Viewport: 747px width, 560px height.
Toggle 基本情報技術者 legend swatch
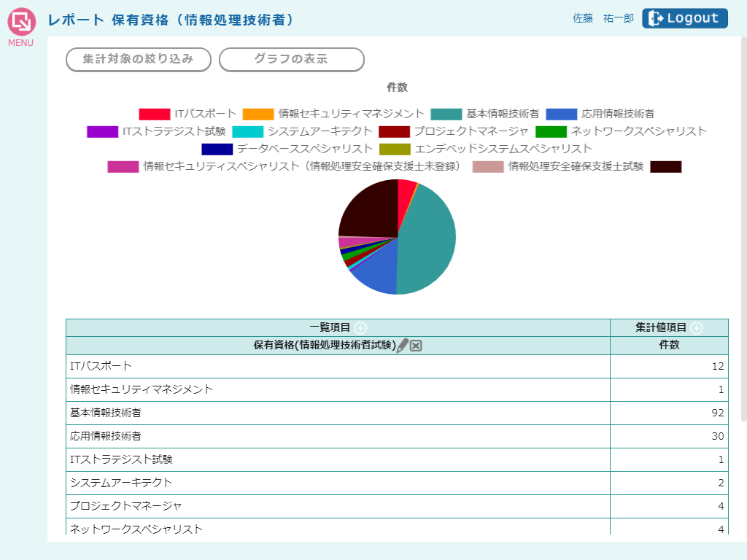[x=446, y=114]
